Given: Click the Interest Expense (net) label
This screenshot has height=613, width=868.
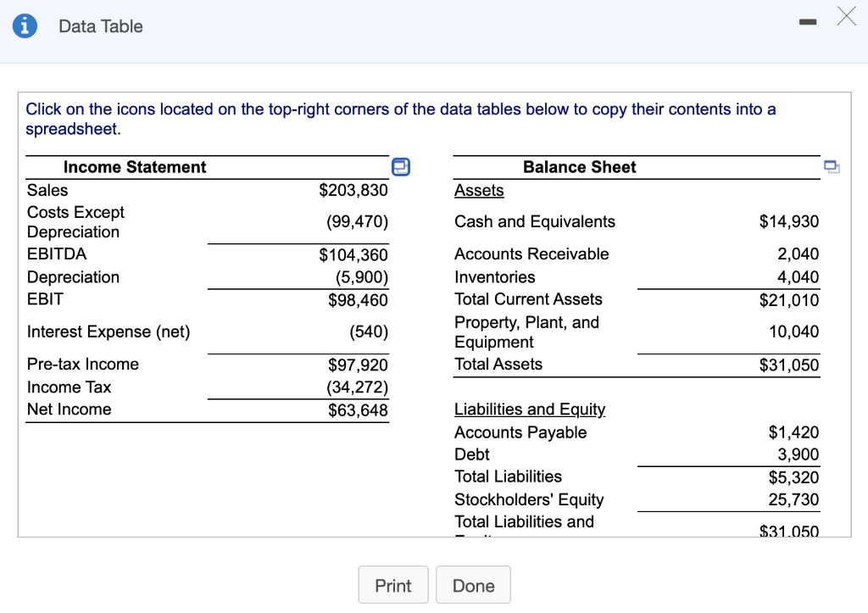Looking at the screenshot, I should pyautogui.click(x=108, y=332).
